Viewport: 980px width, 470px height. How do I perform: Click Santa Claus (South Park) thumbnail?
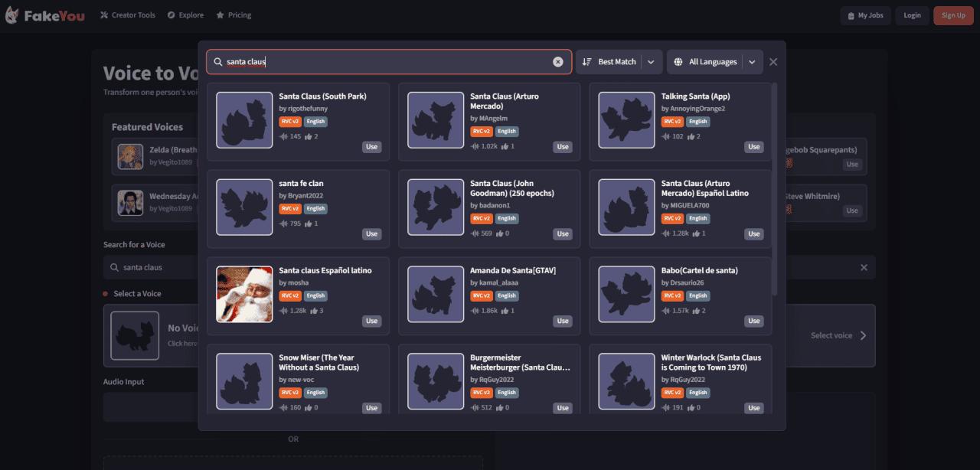(244, 120)
